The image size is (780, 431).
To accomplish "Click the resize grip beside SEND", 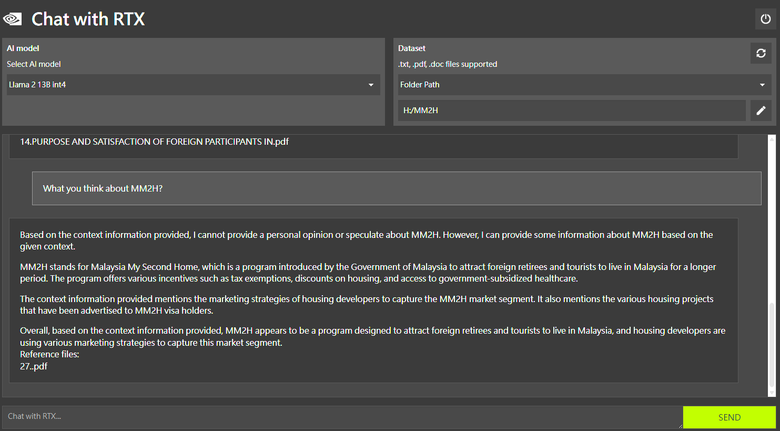I will pos(679,425).
